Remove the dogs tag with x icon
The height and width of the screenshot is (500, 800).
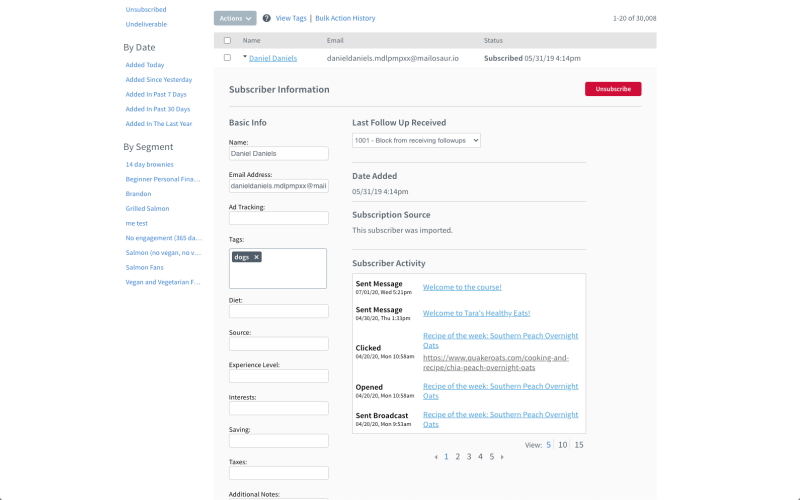click(x=256, y=257)
